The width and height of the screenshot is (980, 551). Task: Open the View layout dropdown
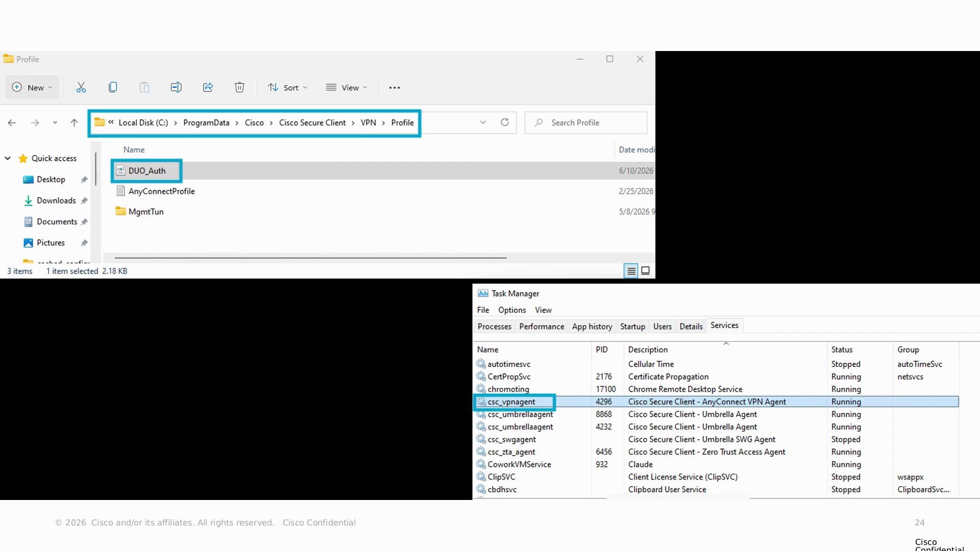pos(347,87)
